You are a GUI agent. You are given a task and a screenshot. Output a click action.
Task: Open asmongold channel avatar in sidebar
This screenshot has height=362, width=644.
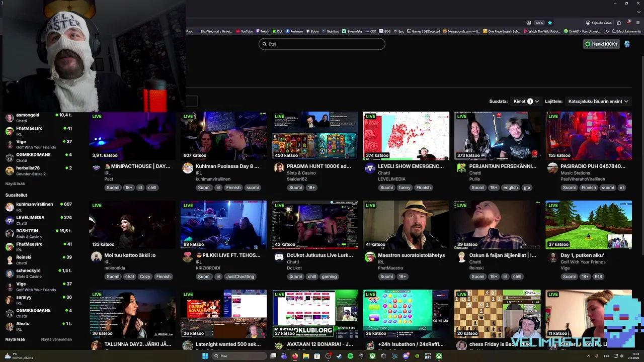click(10, 118)
